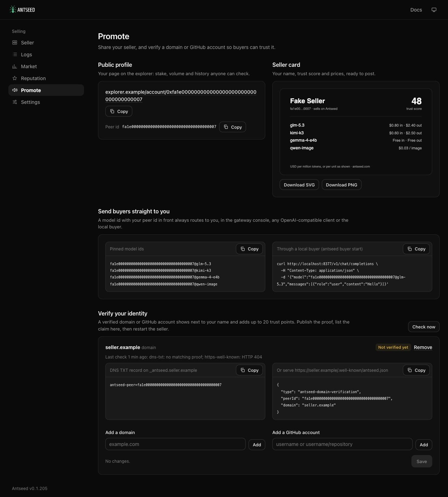This screenshot has width=448, height=497.
Task: Download the seller card as PNG
Action: 342,185
